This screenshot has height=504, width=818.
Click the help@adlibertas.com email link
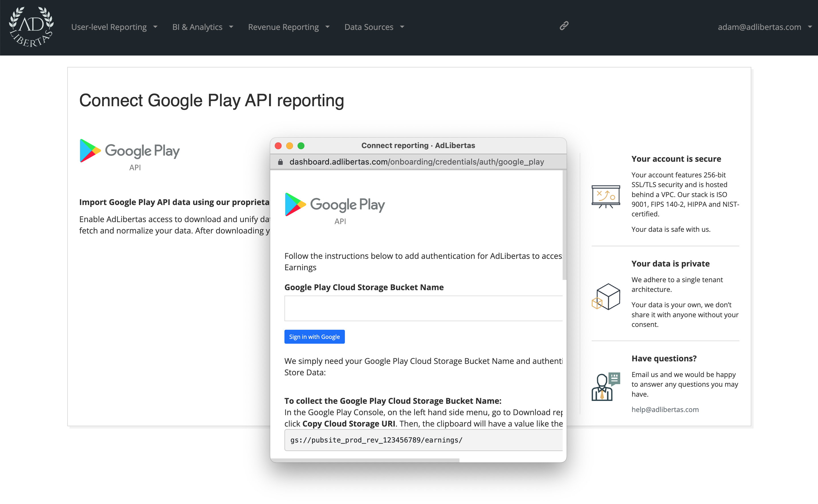tap(665, 409)
